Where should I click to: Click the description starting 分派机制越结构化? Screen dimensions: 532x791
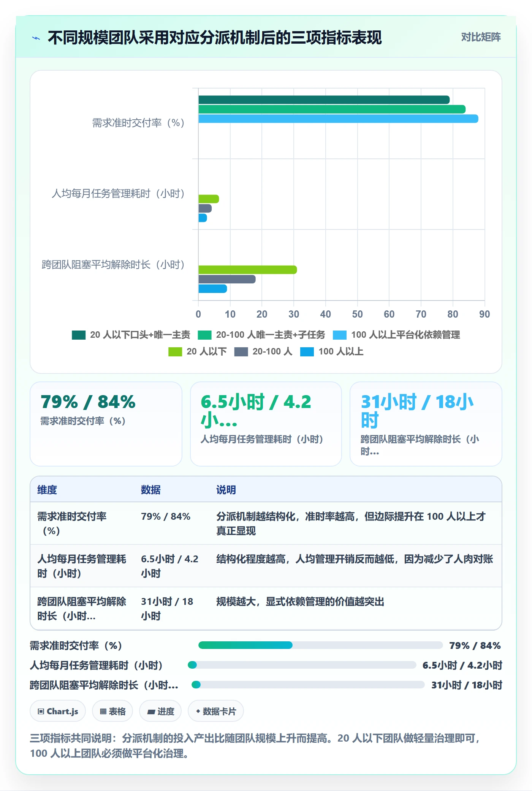[351, 524]
